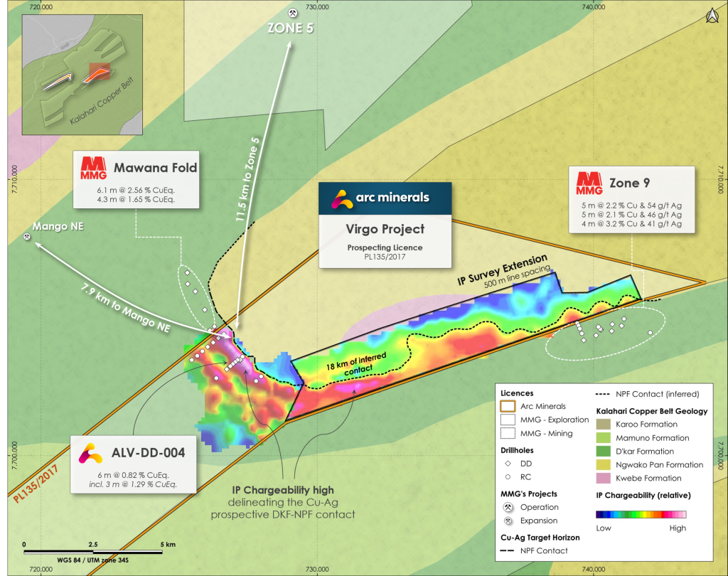Viewport: 728px width, 576px height.
Task: Click the MMG logo in Mawana Fold box
Action: pos(93,168)
